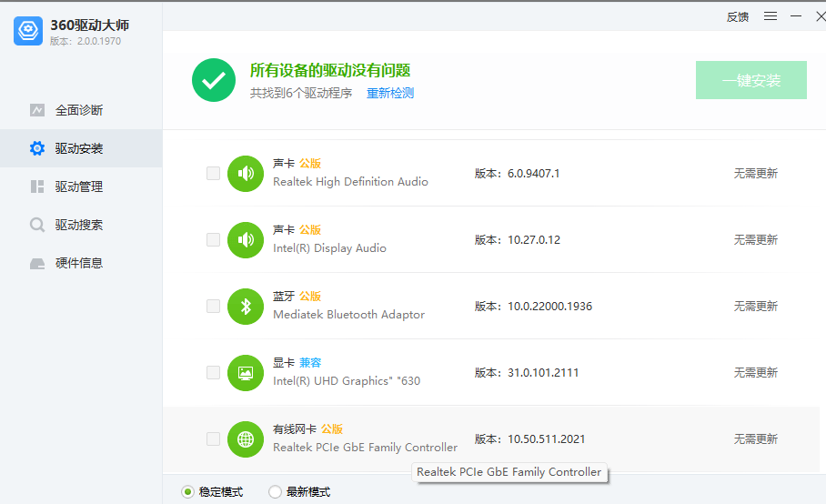The width and height of the screenshot is (826, 504).
Task: Select the 稳定模式 radio button
Action: [187, 492]
